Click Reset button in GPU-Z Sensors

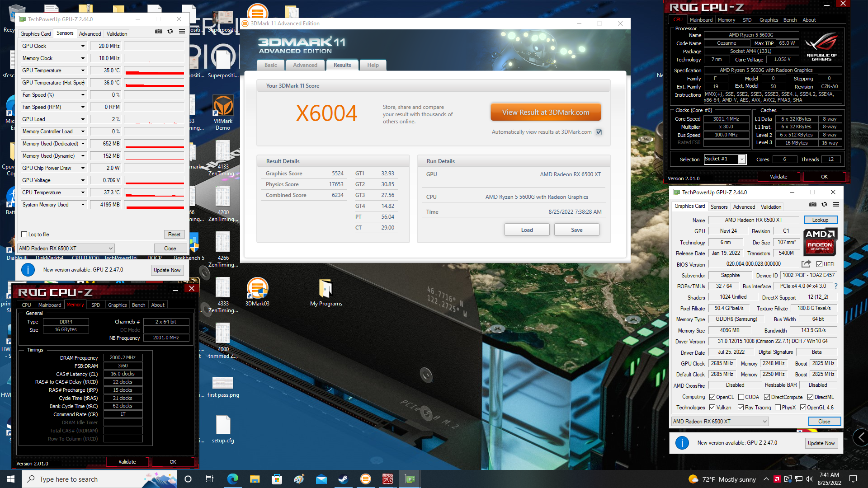coord(175,235)
